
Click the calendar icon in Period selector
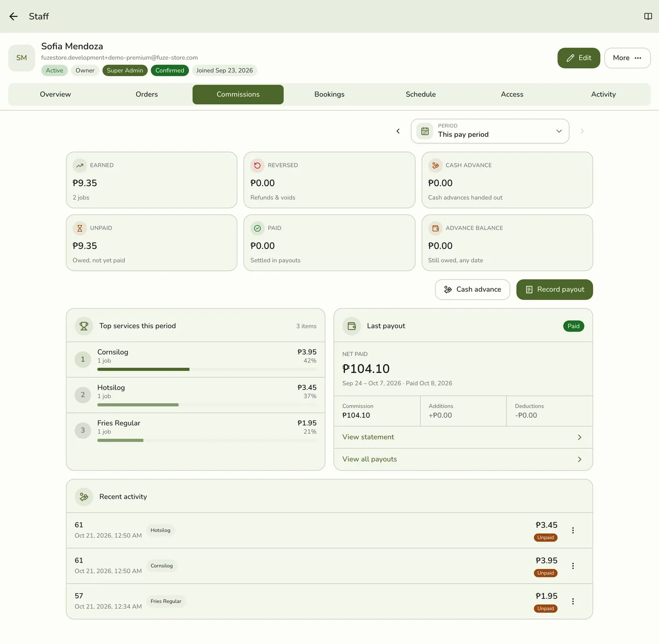point(425,131)
